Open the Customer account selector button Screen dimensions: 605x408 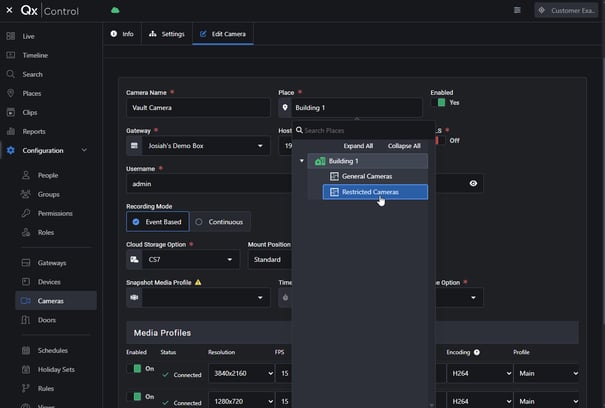pyautogui.click(x=567, y=10)
